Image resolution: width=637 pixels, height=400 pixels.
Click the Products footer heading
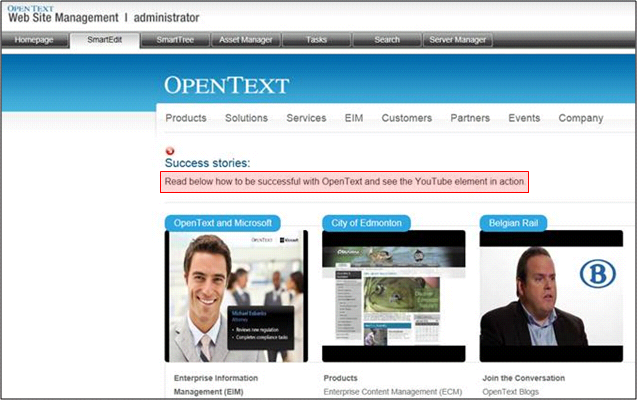[x=340, y=378]
